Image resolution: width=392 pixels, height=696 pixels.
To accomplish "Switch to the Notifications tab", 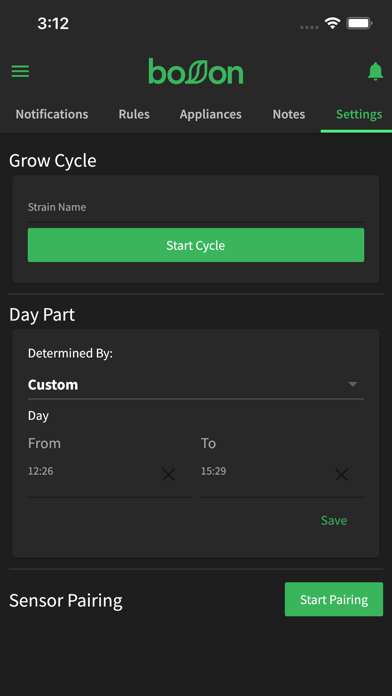I will click(52, 114).
